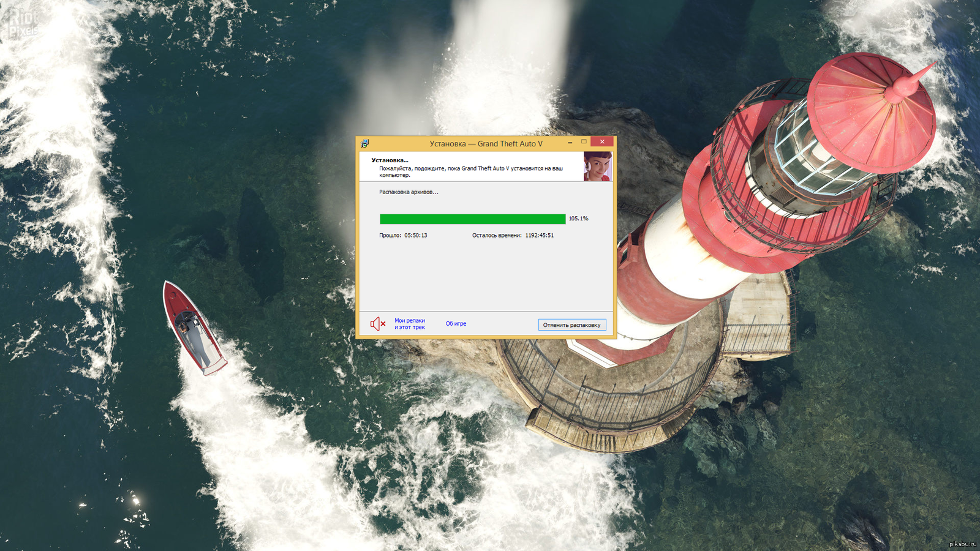Click the 'Осталось времени: 1192:45:51' text
Screen dimensions: 980x551
(513, 235)
